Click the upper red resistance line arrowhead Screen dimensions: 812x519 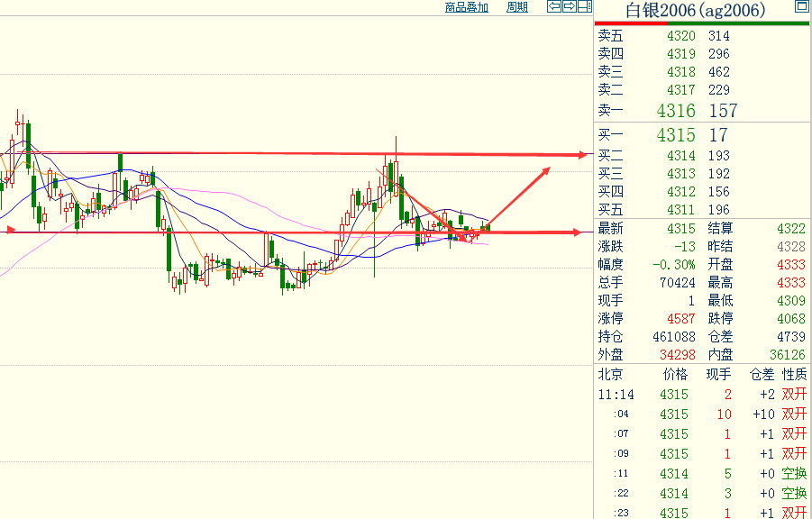tap(582, 155)
